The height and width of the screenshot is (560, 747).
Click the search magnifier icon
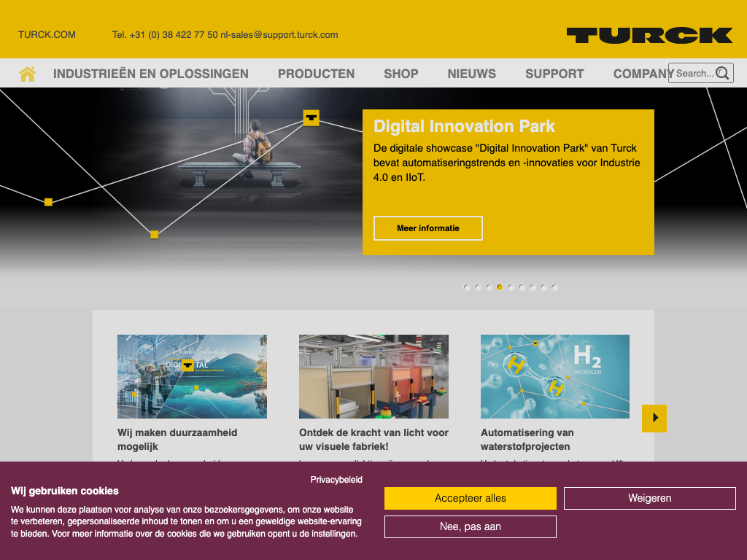(x=722, y=73)
